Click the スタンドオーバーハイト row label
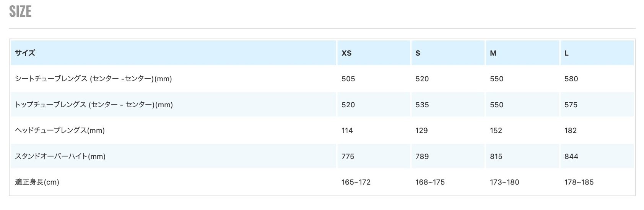The height and width of the screenshot is (210, 644). [x=60, y=157]
